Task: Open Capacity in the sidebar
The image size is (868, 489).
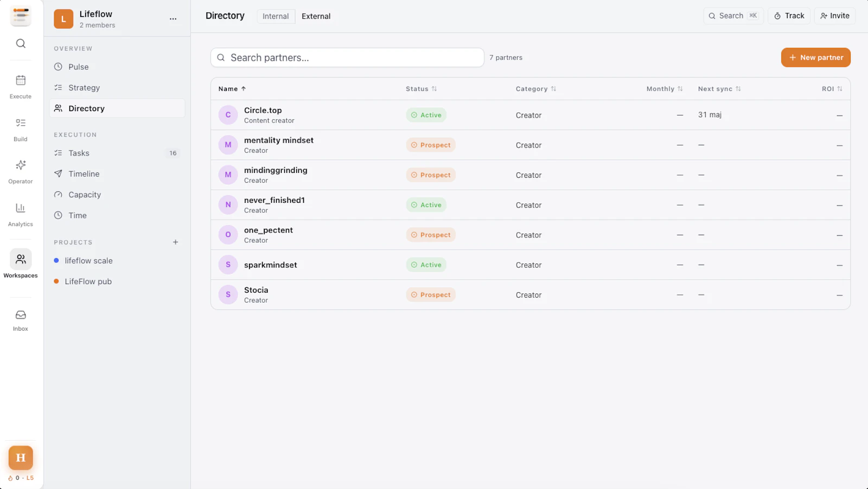Action: [117, 195]
